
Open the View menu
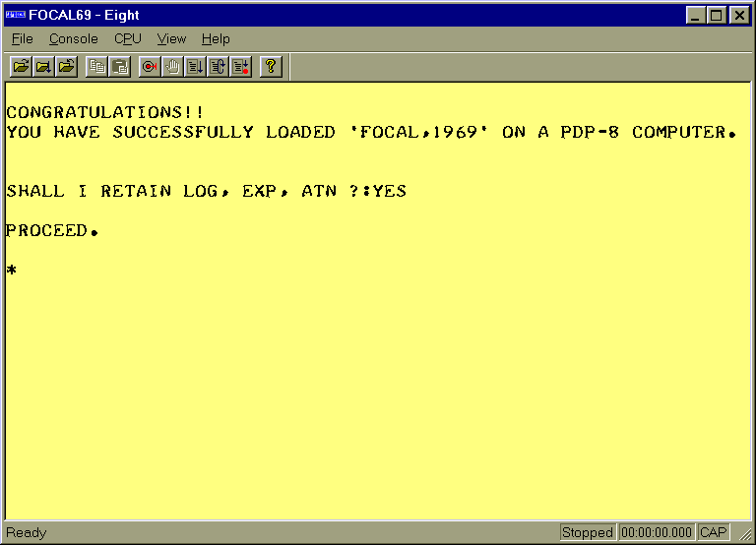coord(171,39)
